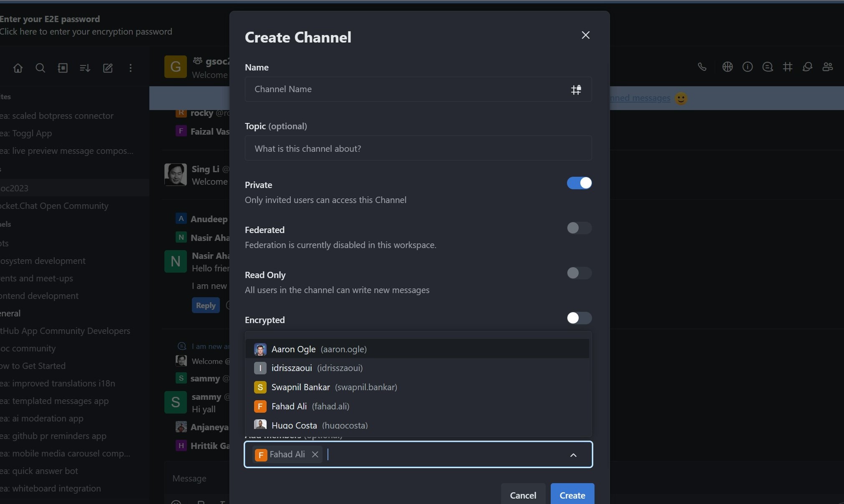Remove Fahad Ali chip from Add Members
The image size is (844, 504).
pos(315,455)
